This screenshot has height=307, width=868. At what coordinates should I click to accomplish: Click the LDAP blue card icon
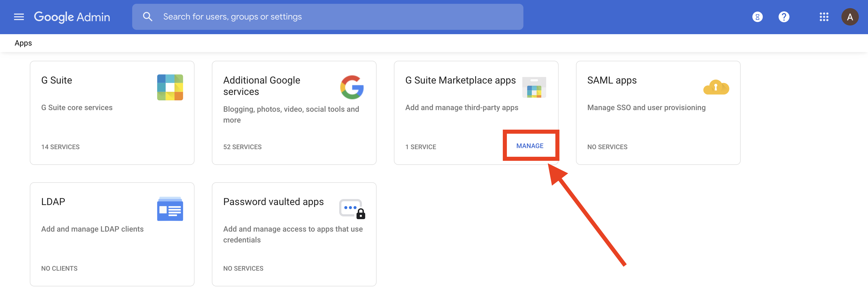click(x=170, y=209)
